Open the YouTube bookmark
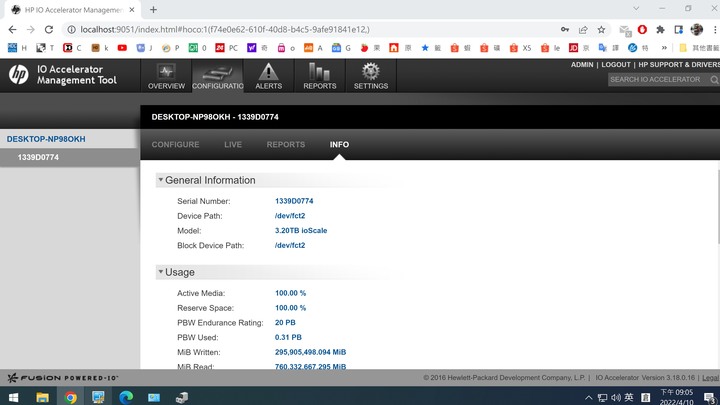This screenshot has width=720, height=405. (x=122, y=48)
